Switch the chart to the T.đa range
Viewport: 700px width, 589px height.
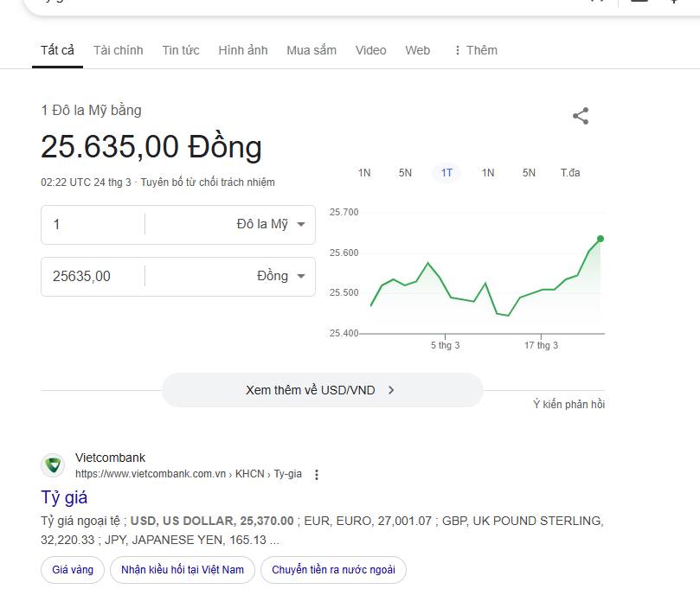570,173
